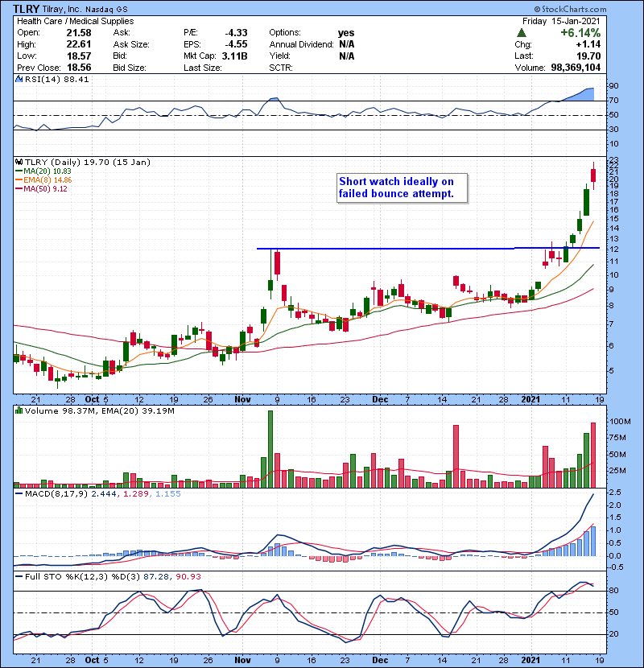The height and width of the screenshot is (668, 644).
Task: Click the StockCharts.com copyright text
Action: 570,9
